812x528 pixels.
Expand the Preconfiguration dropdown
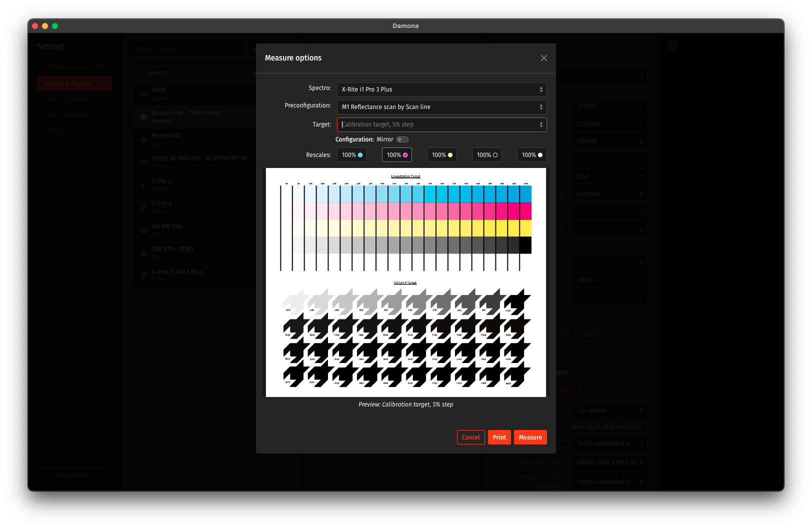441,107
